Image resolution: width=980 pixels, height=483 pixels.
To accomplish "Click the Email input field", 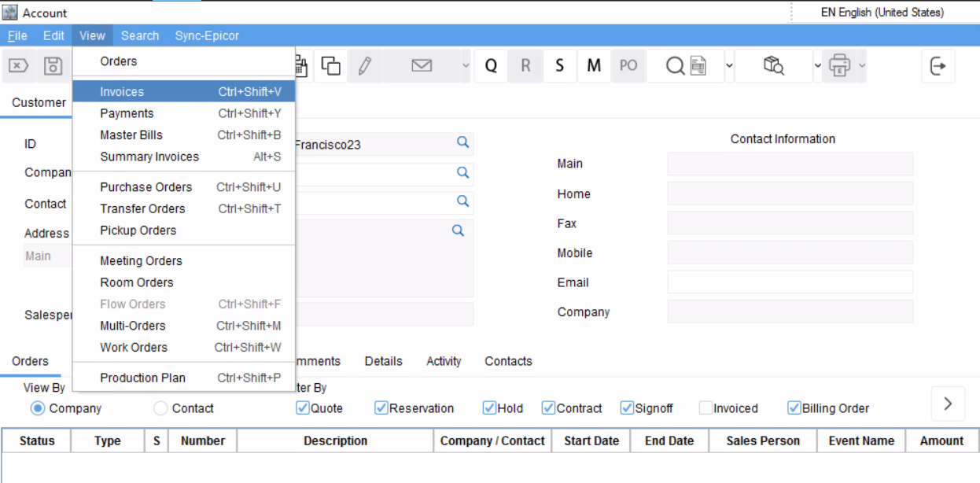I will (790, 282).
